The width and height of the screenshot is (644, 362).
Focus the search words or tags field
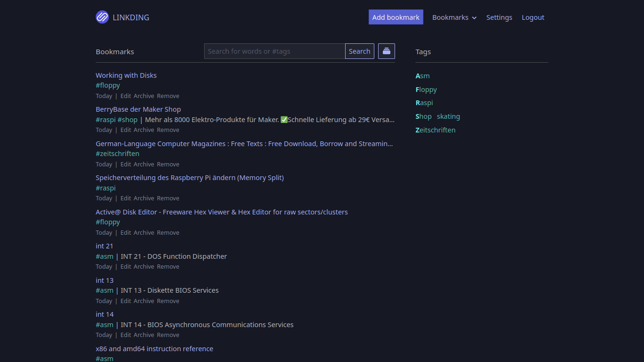click(274, 51)
